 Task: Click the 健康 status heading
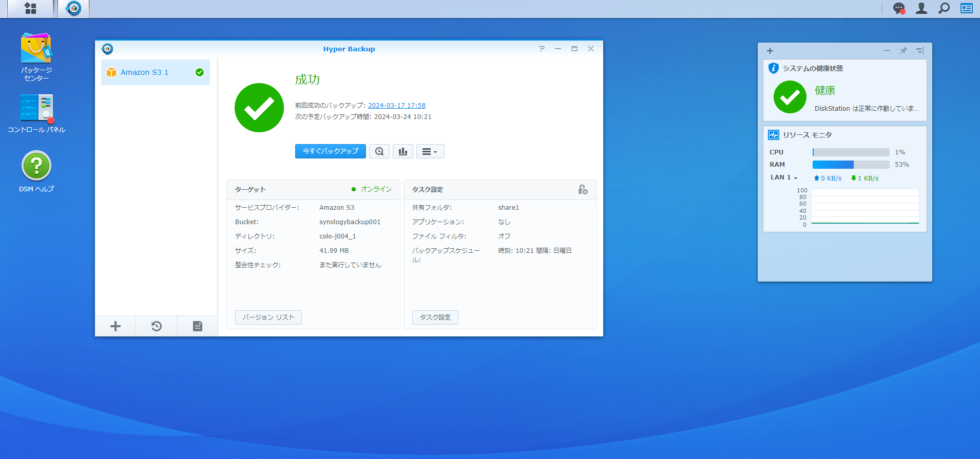[825, 91]
